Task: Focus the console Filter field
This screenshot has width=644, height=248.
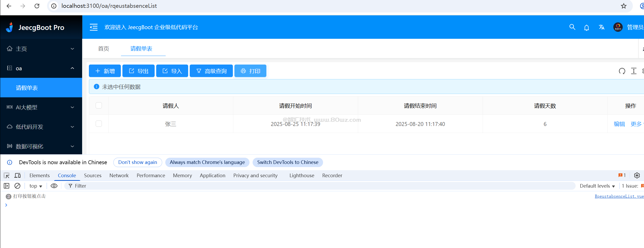Action: click(320, 186)
